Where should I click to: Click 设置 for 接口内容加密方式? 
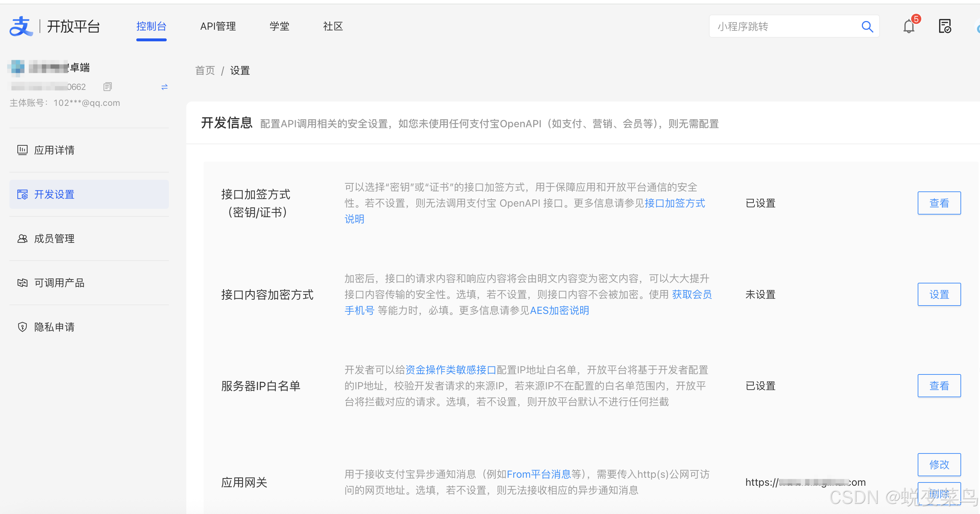(x=939, y=294)
